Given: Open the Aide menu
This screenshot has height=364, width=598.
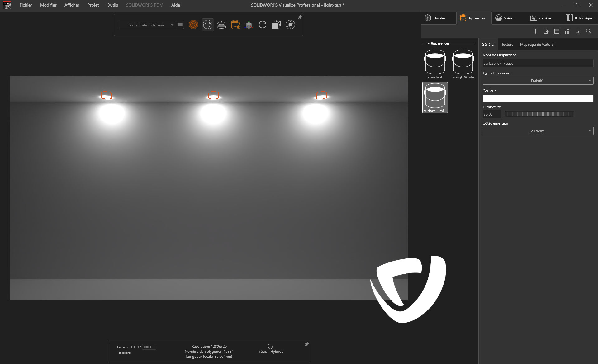Looking at the screenshot, I should click(x=176, y=5).
